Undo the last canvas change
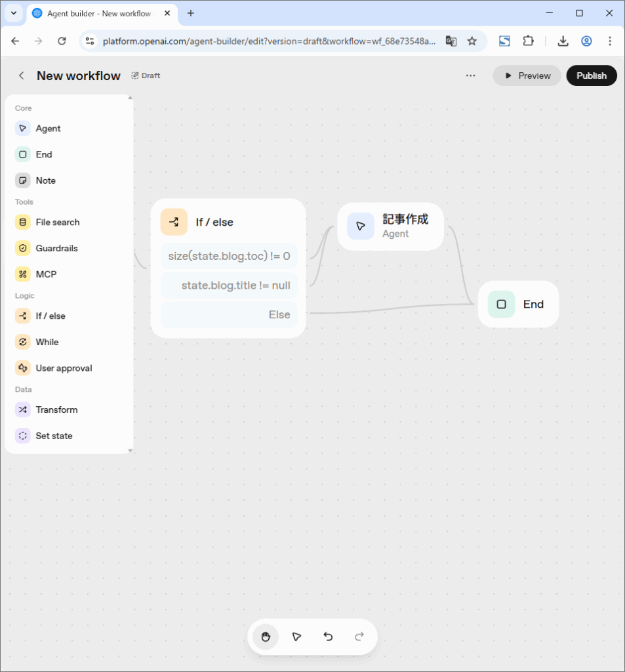Screen dimensions: 625x672 tap(328, 637)
